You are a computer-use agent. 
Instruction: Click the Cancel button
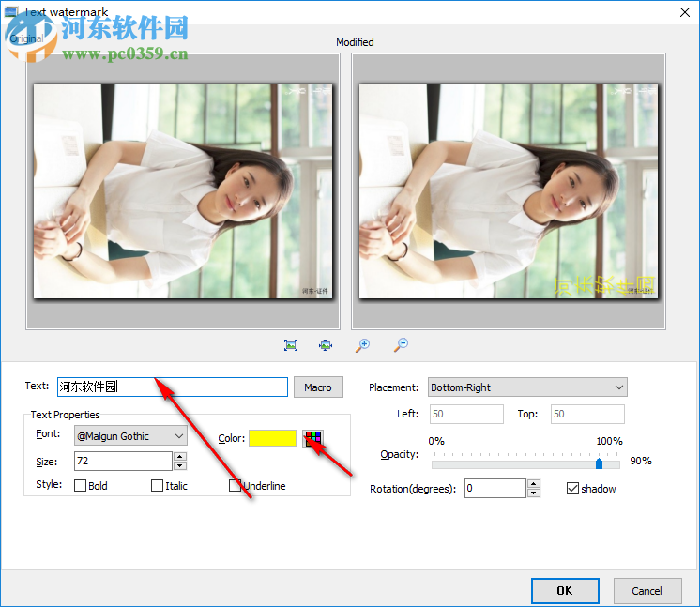tap(647, 591)
